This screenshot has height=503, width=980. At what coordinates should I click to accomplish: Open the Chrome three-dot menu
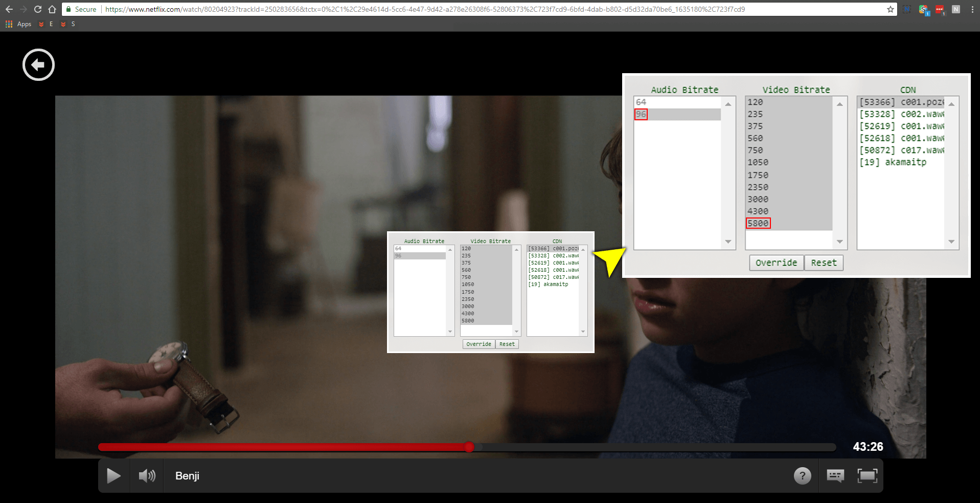pyautogui.click(x=972, y=9)
